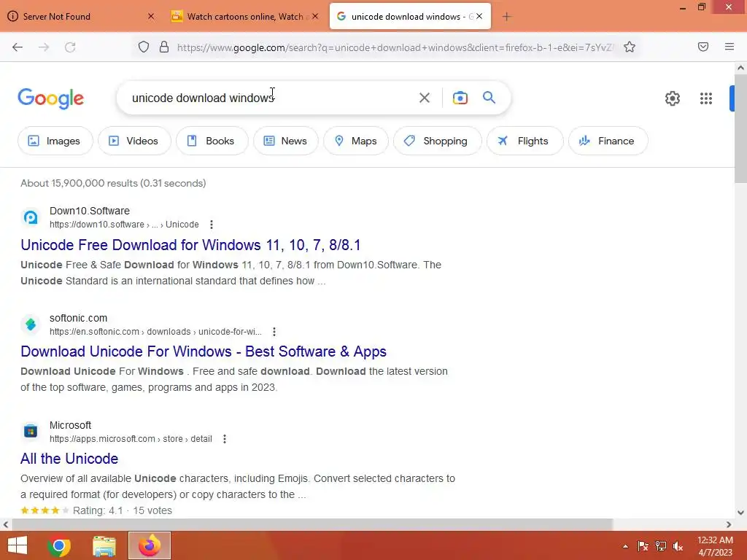Image resolution: width=747 pixels, height=560 pixels.
Task: Open Download Unicode For Windows softonic link
Action: 204,351
